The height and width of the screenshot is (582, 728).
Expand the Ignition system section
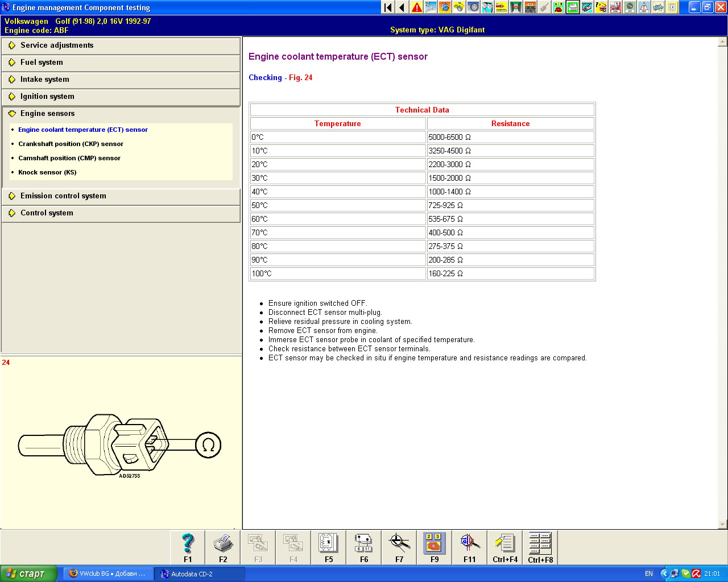(47, 97)
